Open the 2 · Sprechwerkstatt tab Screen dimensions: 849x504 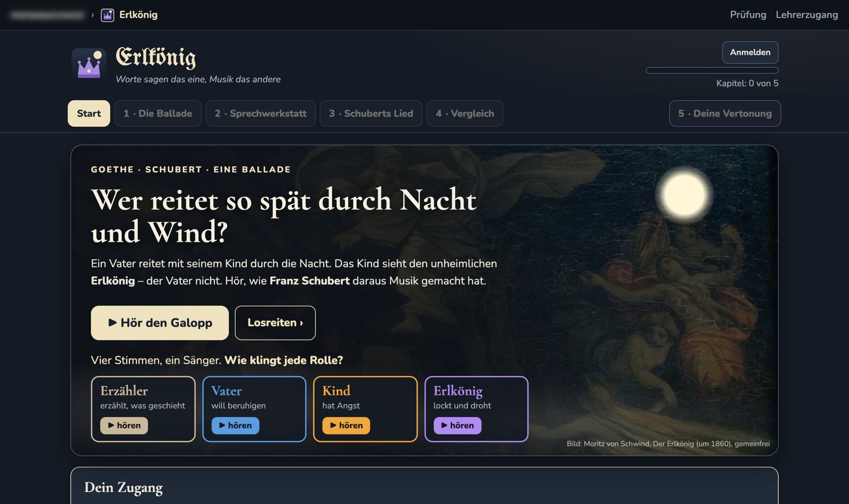coord(261,114)
